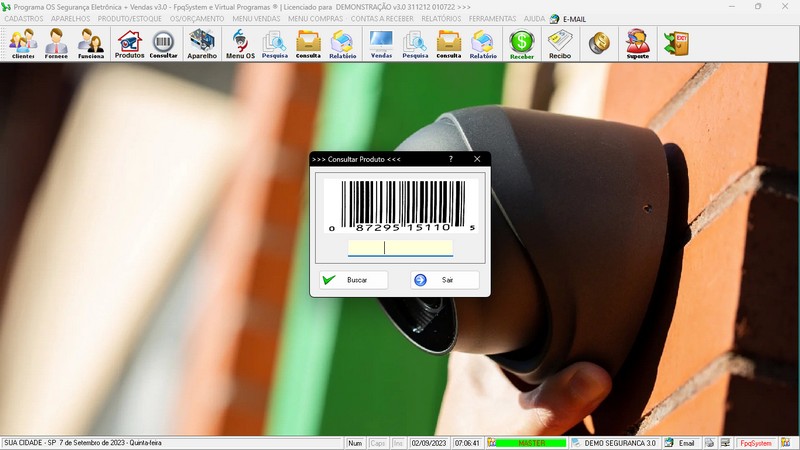800x450 pixels.
Task: Click the E-MAIL globe icon in the menu bar
Action: pos(555,19)
